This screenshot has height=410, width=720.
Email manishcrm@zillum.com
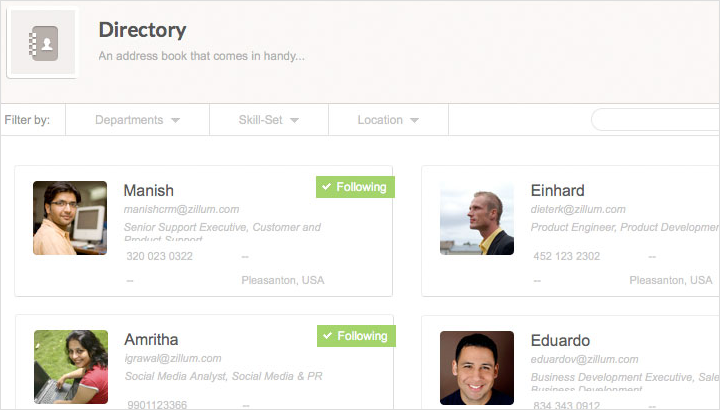(181, 209)
